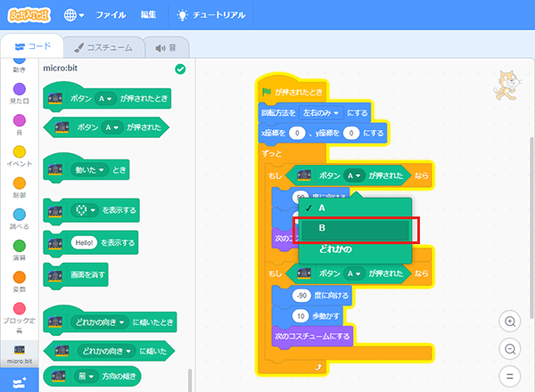Open button dropdown in palette ボタンが押された block
Screen dimensions: 535x392
coord(111,127)
